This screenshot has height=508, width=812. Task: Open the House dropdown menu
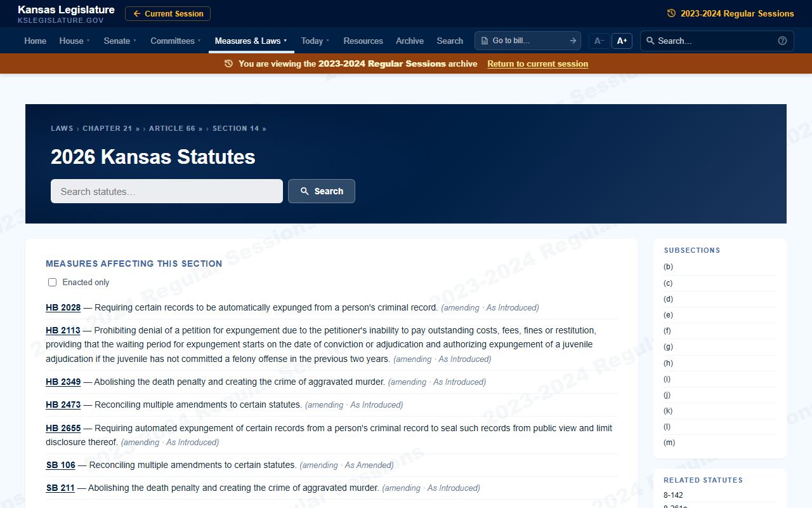coord(74,41)
